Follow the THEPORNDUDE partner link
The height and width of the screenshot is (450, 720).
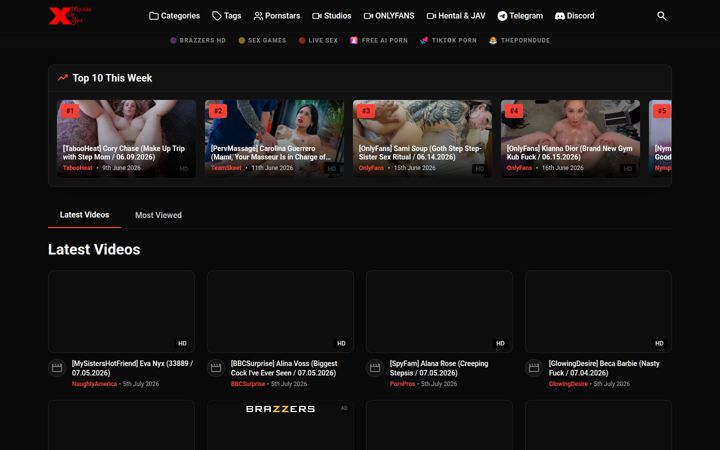coord(519,40)
